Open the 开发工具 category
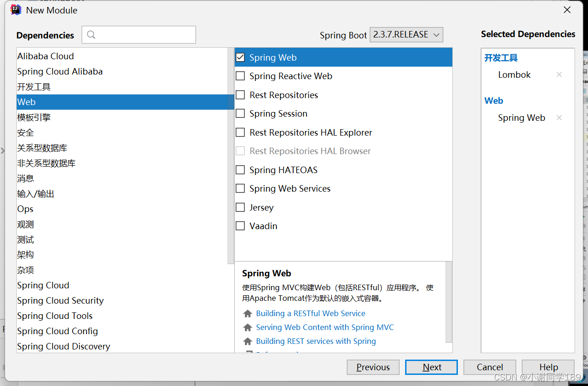The width and height of the screenshot is (588, 386). pos(122,87)
